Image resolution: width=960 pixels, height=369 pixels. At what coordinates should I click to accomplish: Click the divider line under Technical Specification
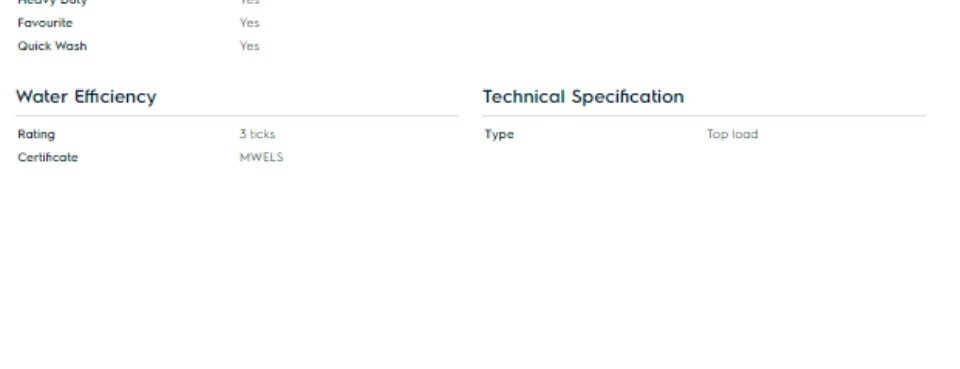pyautogui.click(x=704, y=116)
